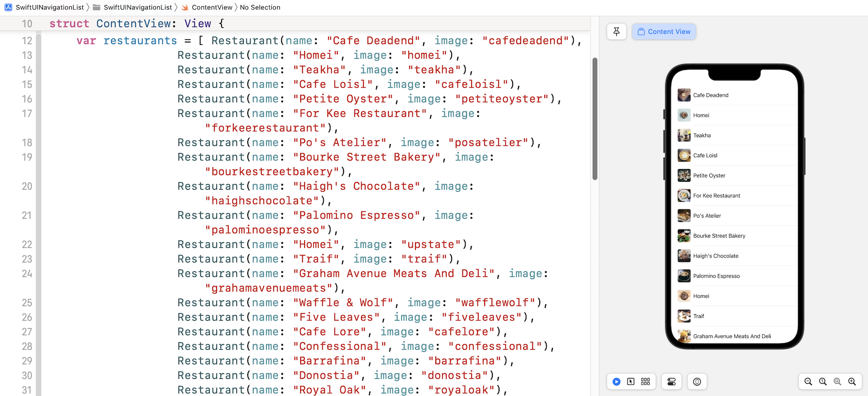The width and height of the screenshot is (868, 396).
Task: Open Canvas Device Settings toggles
Action: (671, 382)
